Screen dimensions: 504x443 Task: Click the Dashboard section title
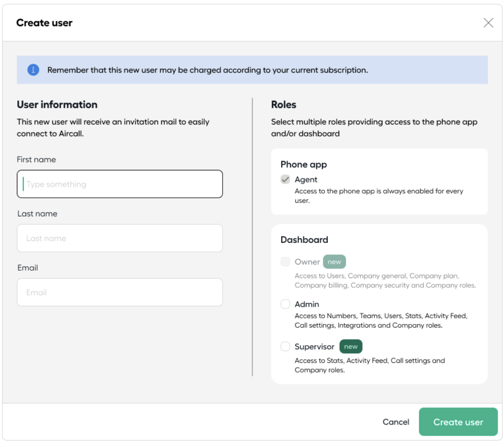(304, 240)
